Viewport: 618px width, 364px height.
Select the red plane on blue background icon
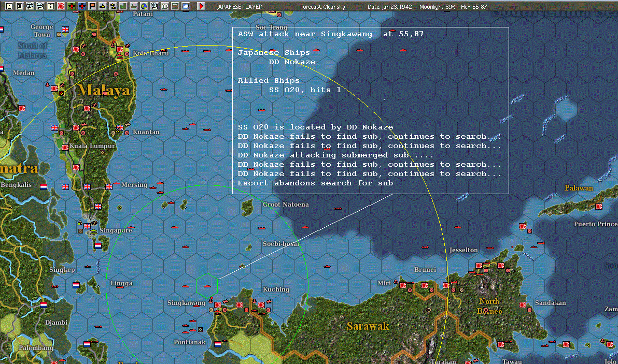click(81, 6)
